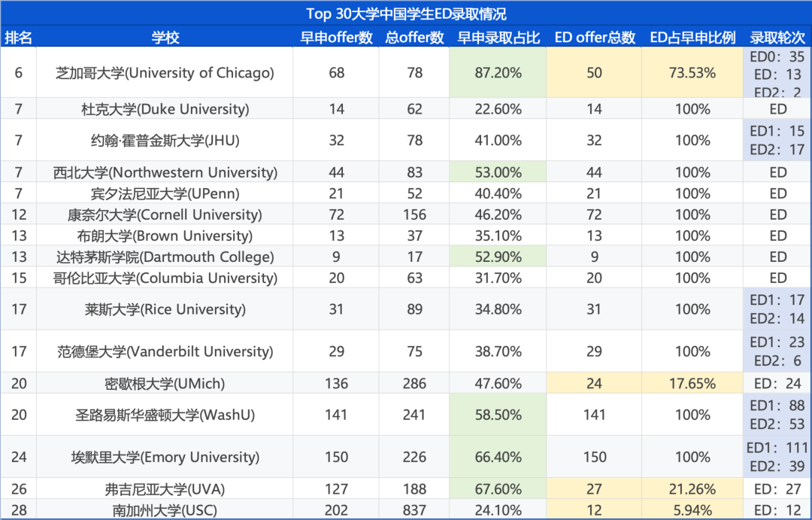Select the 'ED1: 111 ED2: 39' rounds cell
This screenshot has height=520, width=812.
click(x=777, y=457)
